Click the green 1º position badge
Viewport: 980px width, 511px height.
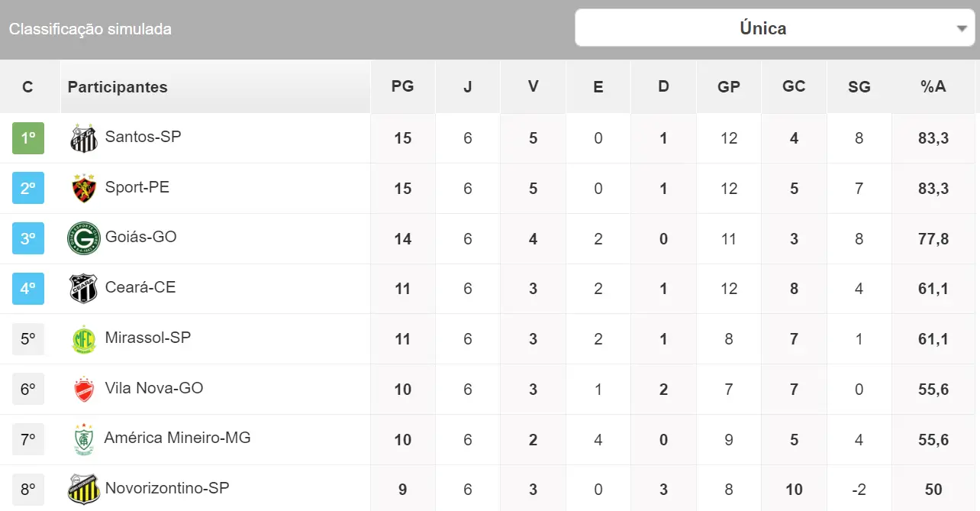[28, 138]
